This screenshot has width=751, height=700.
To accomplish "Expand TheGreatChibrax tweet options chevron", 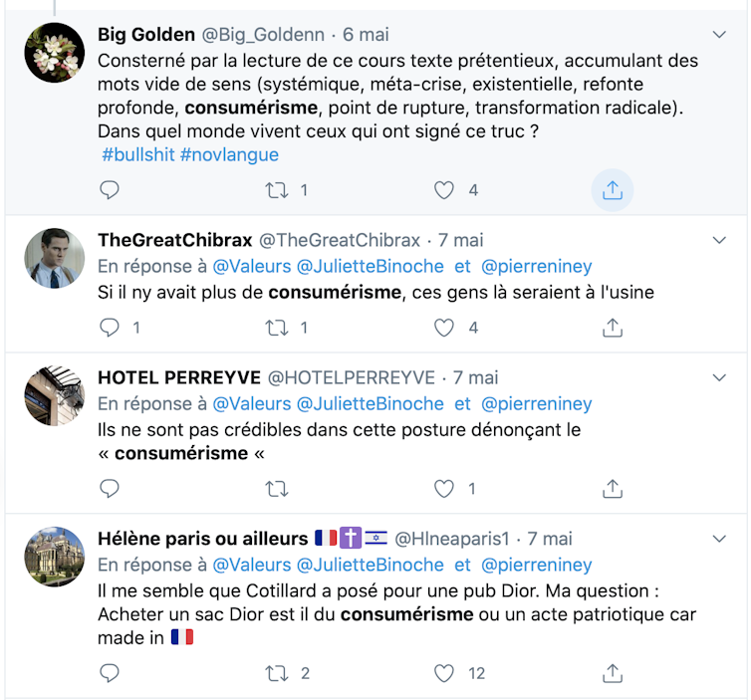I will (720, 240).
